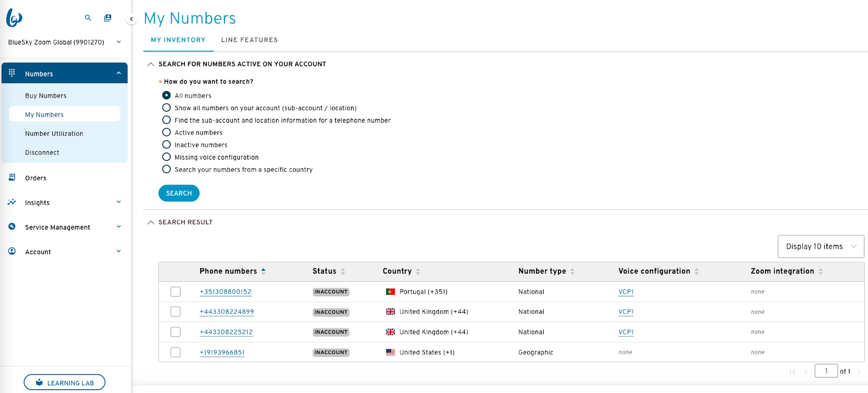
Task: Select Show all numbers on your account option
Action: [x=167, y=107]
